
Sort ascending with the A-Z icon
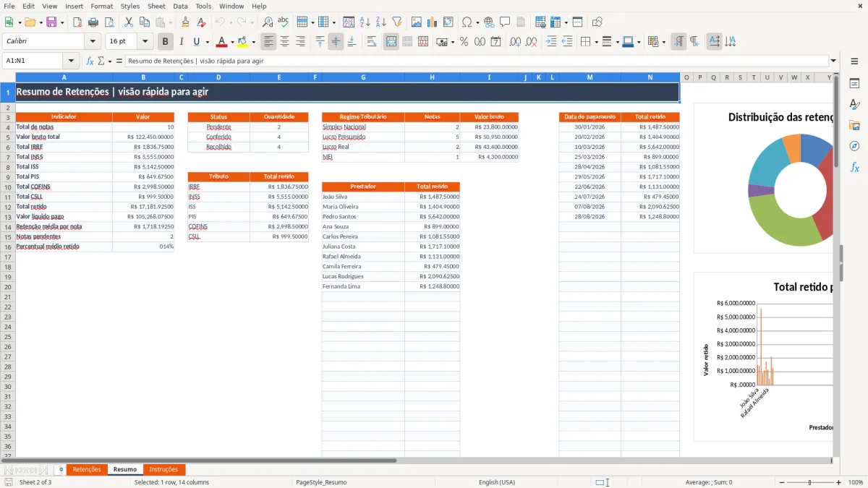click(365, 22)
